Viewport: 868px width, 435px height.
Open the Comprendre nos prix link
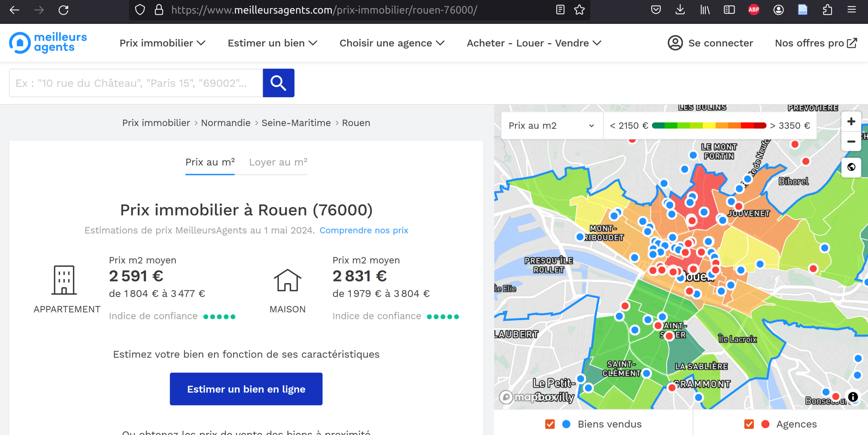click(364, 230)
